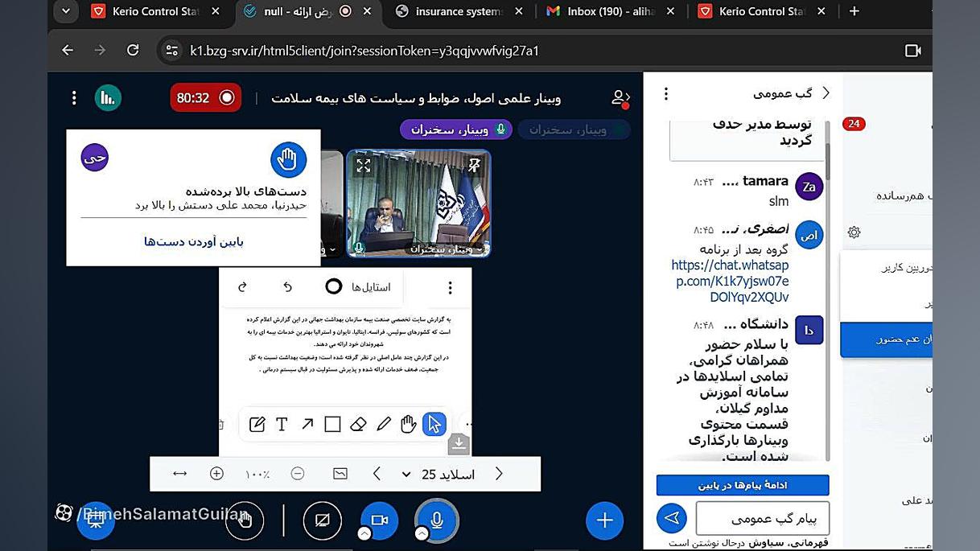Raise hand from the action bar

click(245, 520)
